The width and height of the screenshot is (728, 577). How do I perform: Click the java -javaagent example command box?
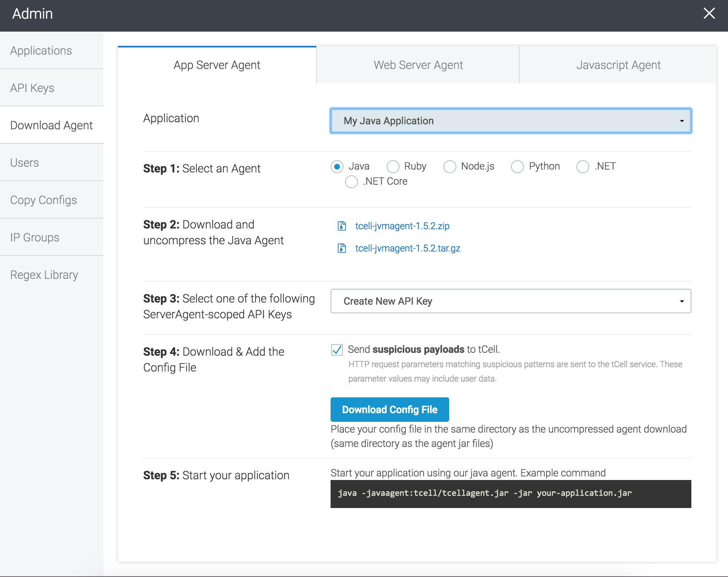(x=511, y=494)
